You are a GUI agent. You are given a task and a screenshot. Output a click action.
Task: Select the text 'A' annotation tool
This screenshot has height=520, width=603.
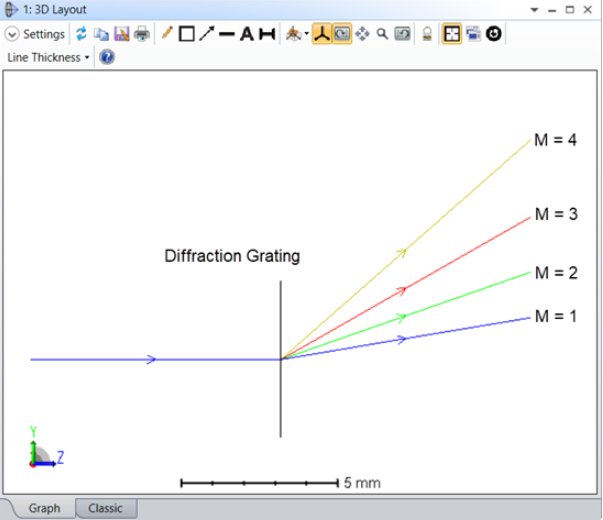click(246, 34)
